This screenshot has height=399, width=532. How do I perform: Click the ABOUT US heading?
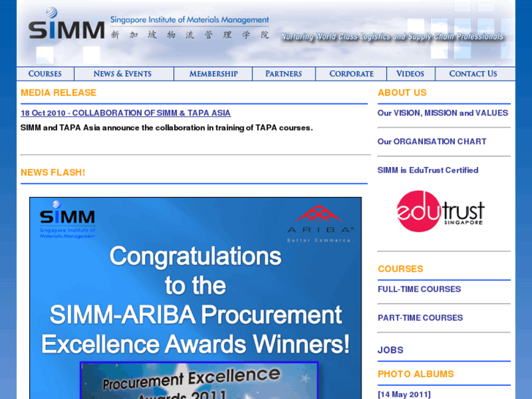pos(402,93)
